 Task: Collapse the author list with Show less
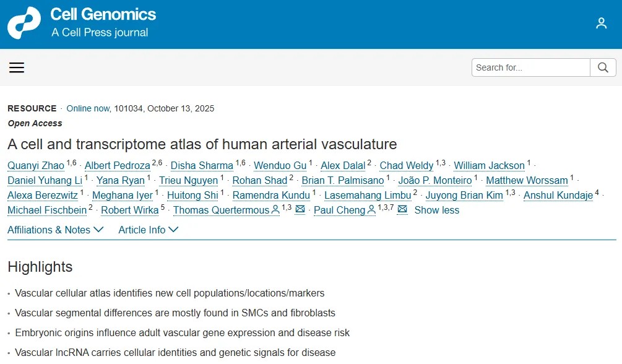436,210
